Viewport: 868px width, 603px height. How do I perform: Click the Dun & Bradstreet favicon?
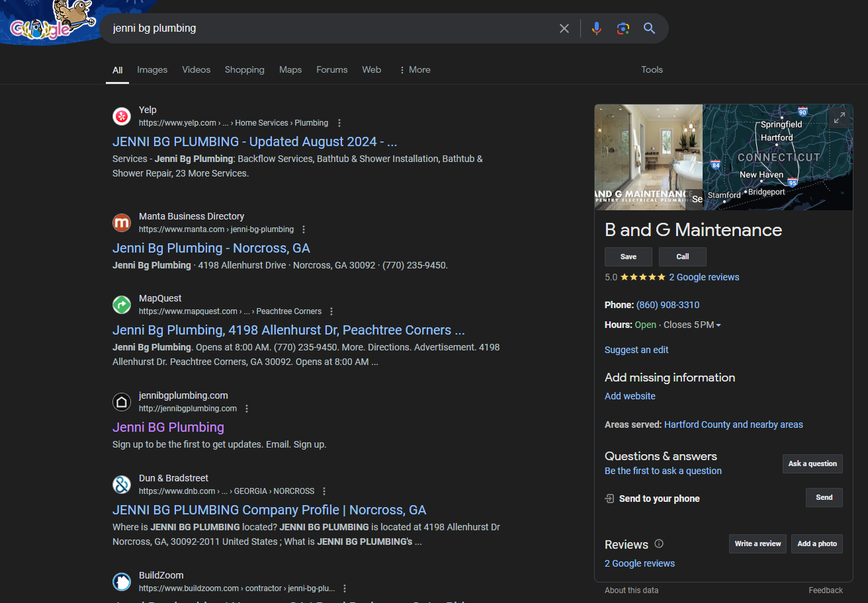pos(122,485)
